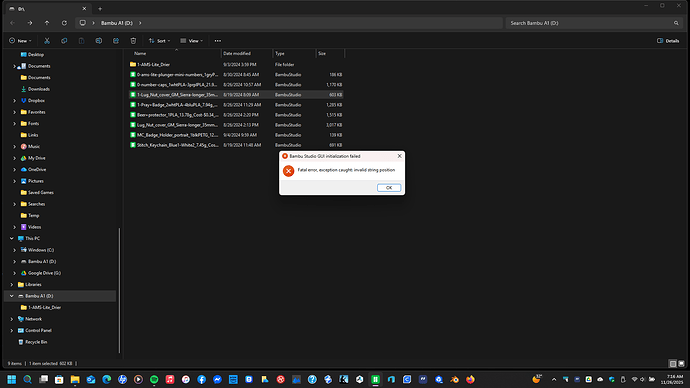Switch to details list view toggle
This screenshot has width=690, height=388.
(x=672, y=363)
